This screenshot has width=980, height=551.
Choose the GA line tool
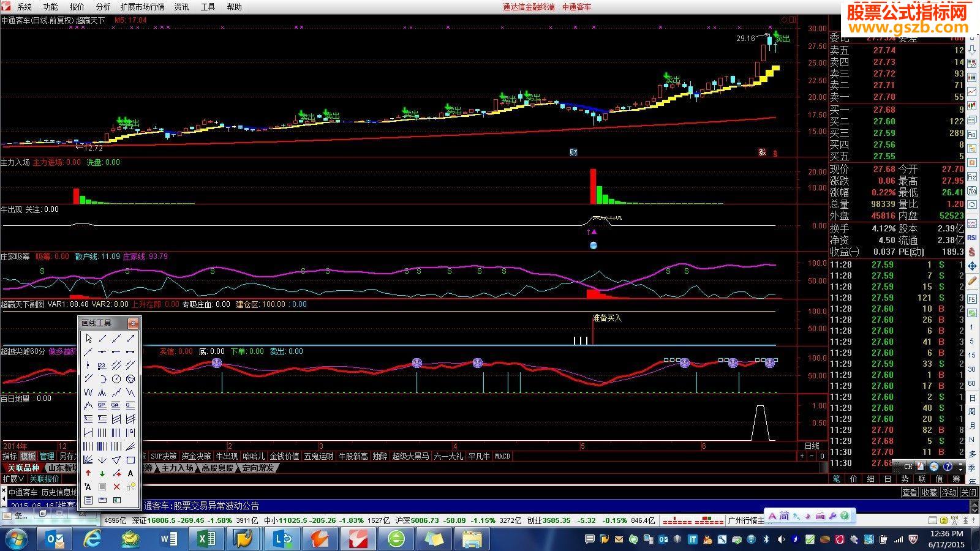coord(116,405)
